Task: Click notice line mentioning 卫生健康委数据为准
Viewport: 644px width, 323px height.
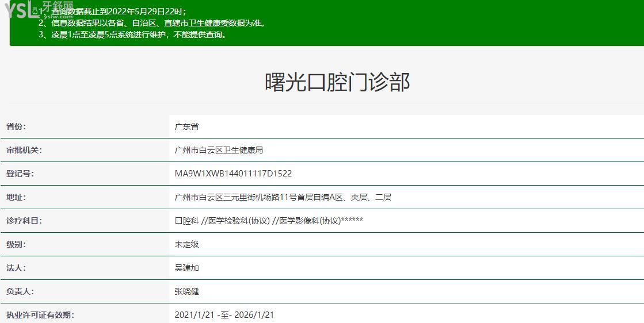Action: coord(153,24)
